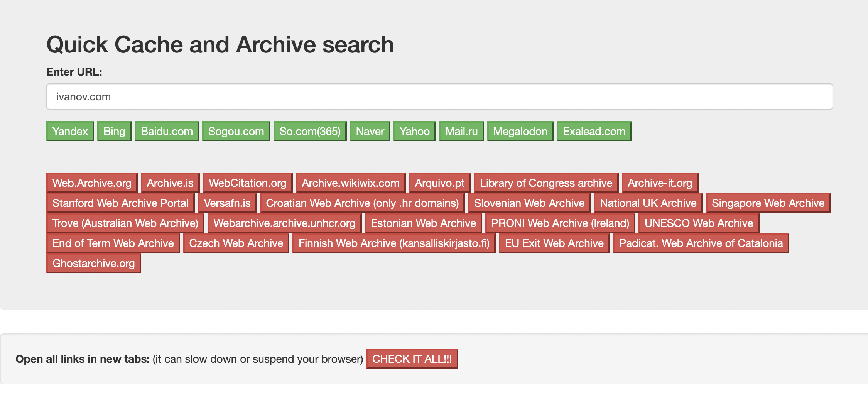Open Ghostarchive.org search

pos(93,263)
